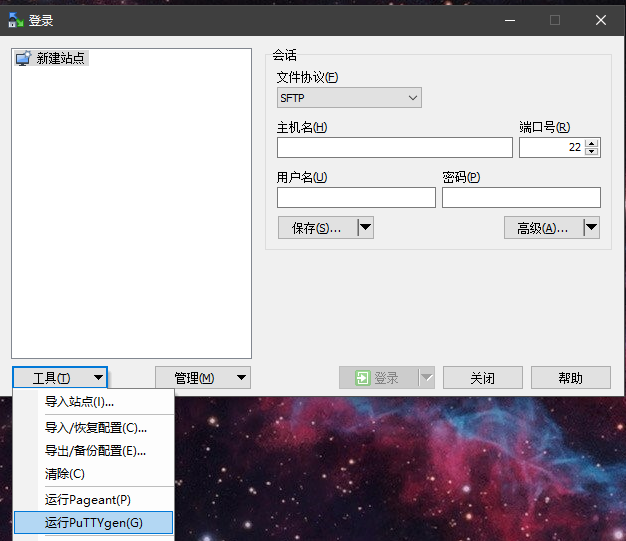
Task: Expand the arrow next to 保存
Action: [365, 228]
